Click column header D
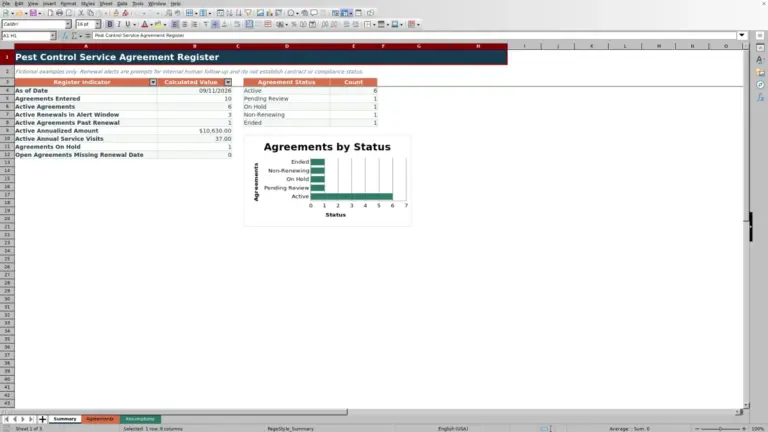The image size is (768, 432). point(287,46)
